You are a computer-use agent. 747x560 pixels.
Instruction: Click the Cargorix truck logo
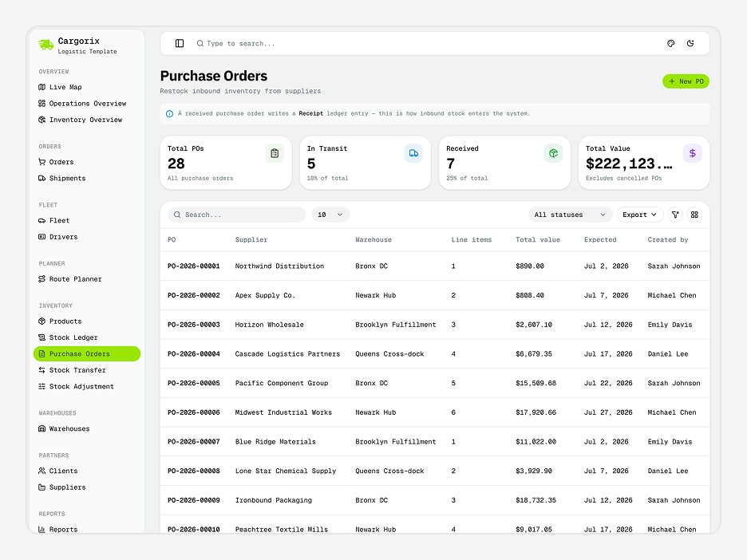[x=46, y=45]
